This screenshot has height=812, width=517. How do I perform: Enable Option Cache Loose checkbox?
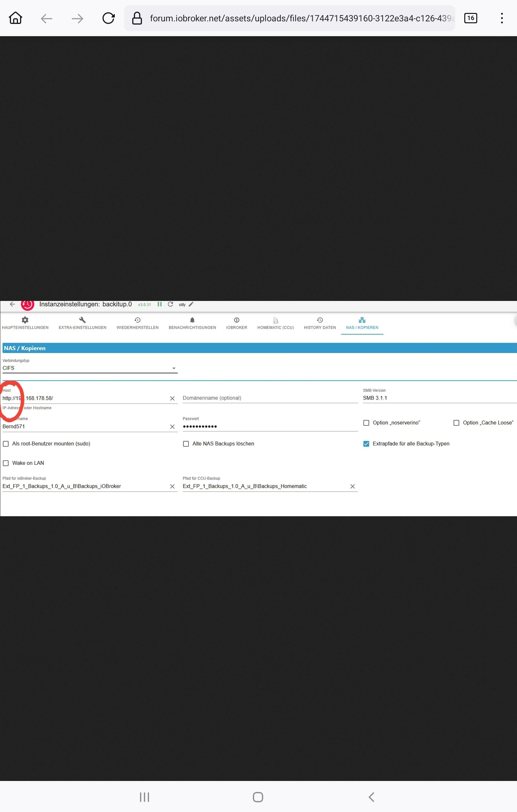[456, 423]
